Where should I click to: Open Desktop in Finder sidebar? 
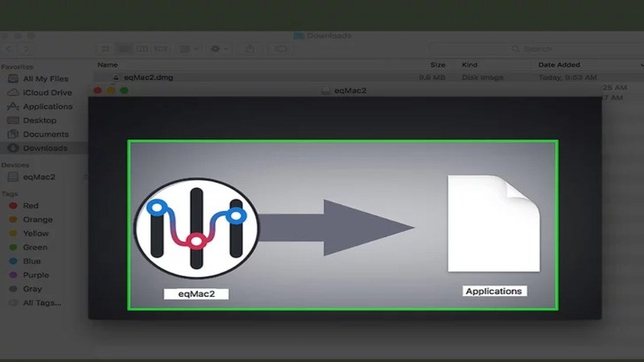(x=39, y=121)
